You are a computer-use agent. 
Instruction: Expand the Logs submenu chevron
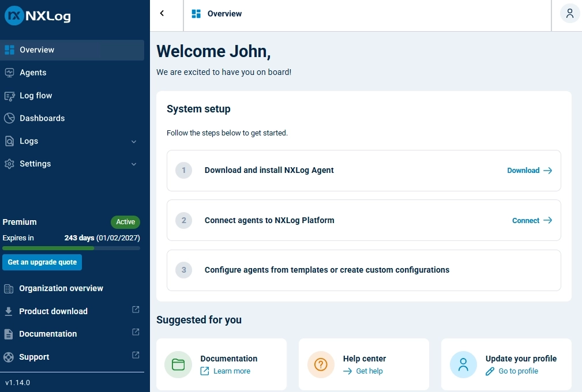[134, 142]
